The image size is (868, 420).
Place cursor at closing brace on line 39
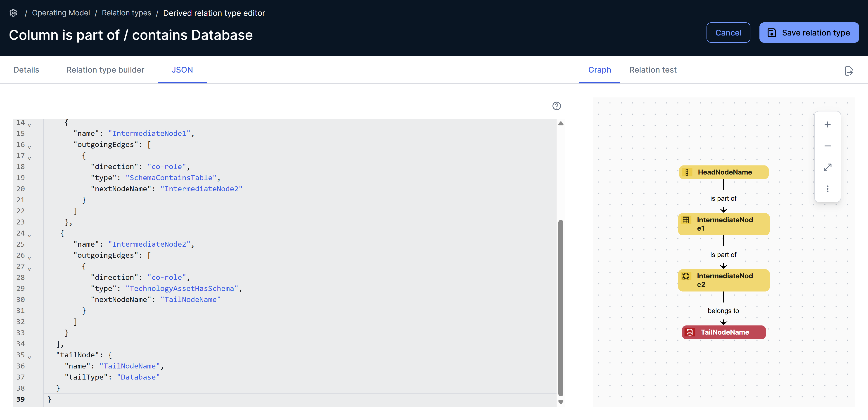pos(49,399)
